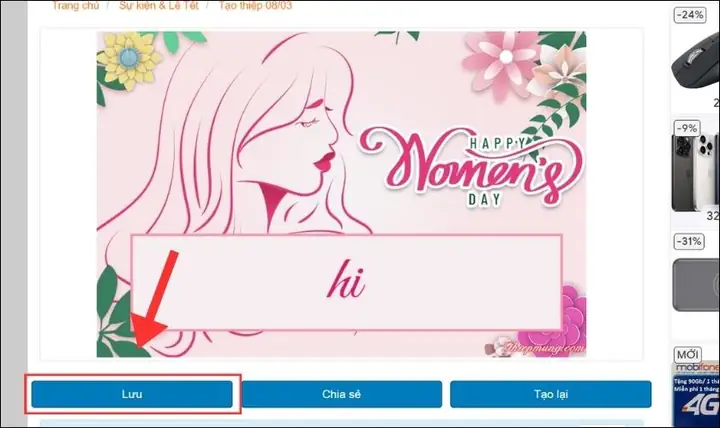Click the Happy Women's Day lettering

(x=471, y=166)
